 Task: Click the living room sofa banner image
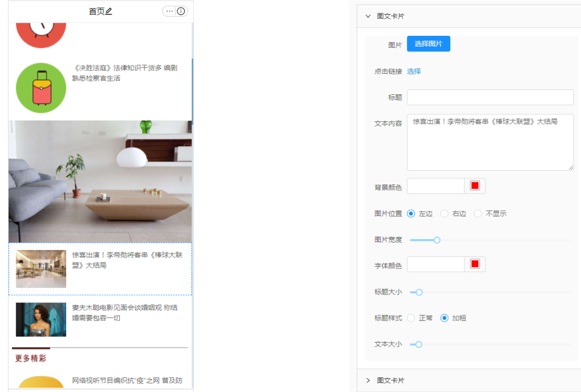tap(100, 182)
